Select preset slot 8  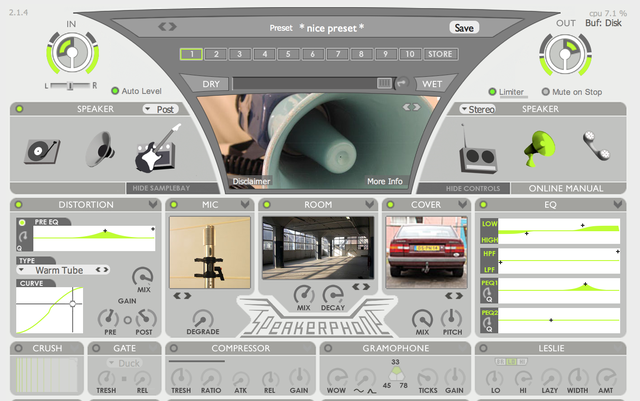click(361, 54)
